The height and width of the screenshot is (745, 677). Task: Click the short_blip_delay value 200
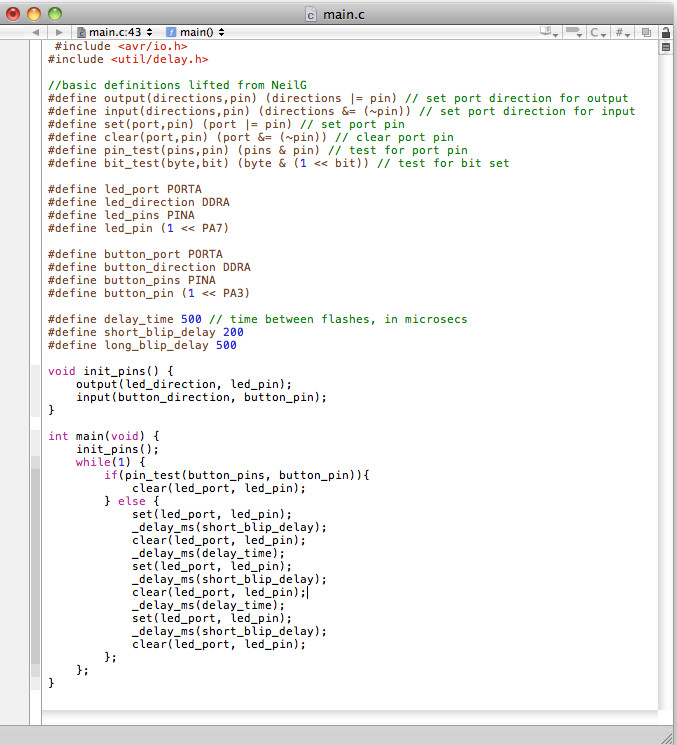(x=233, y=332)
